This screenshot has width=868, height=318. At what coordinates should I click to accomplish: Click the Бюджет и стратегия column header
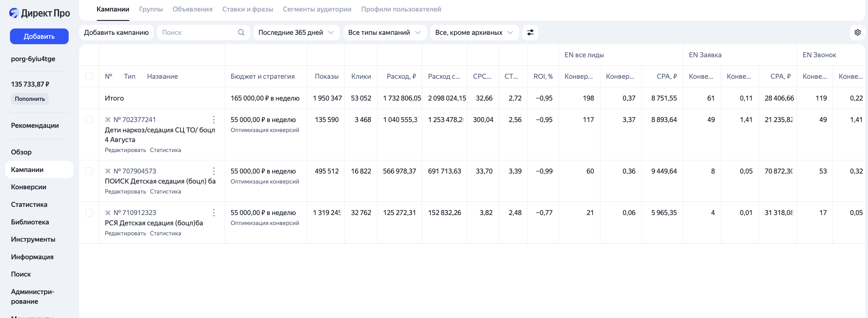click(263, 76)
